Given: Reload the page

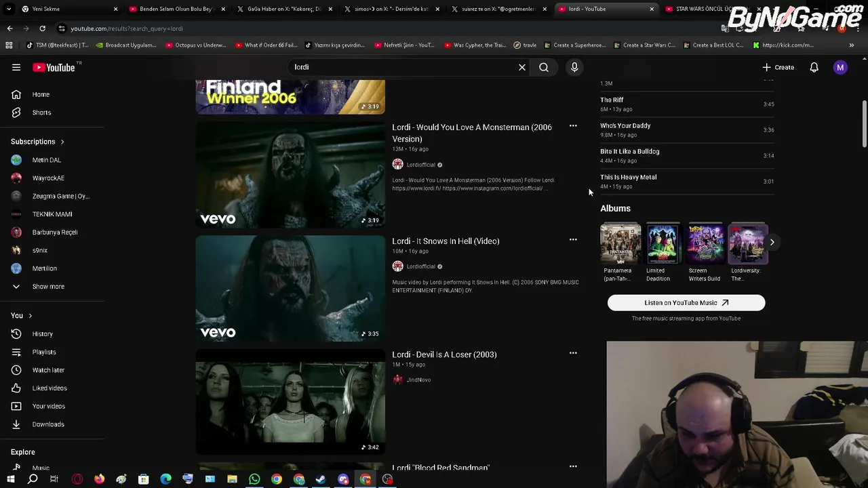Looking at the screenshot, I should pos(42,28).
